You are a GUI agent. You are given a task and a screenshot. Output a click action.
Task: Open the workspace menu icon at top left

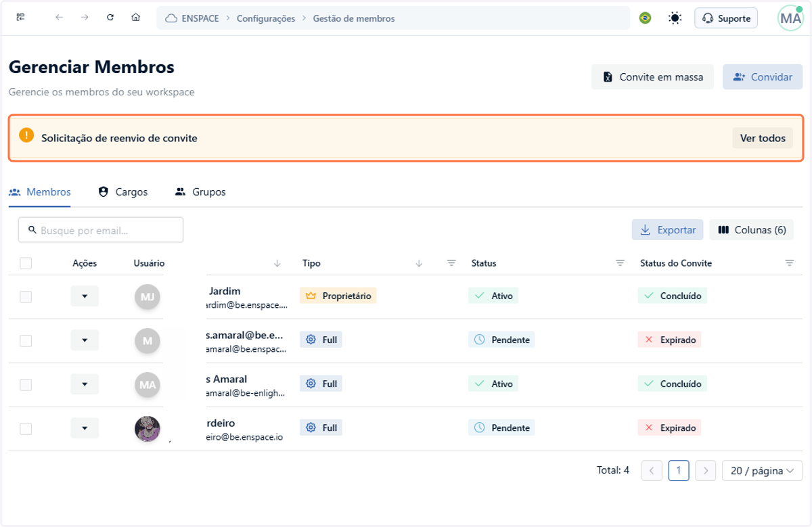[x=20, y=18]
